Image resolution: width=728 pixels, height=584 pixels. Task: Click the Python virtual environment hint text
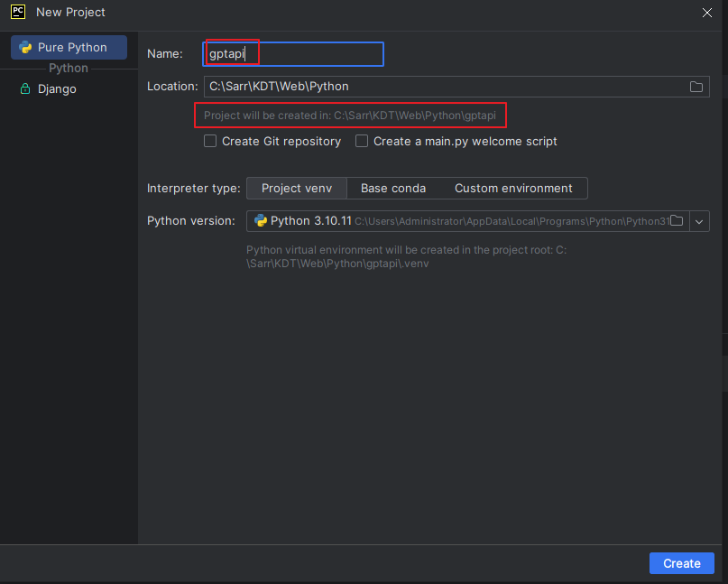[x=406, y=256]
